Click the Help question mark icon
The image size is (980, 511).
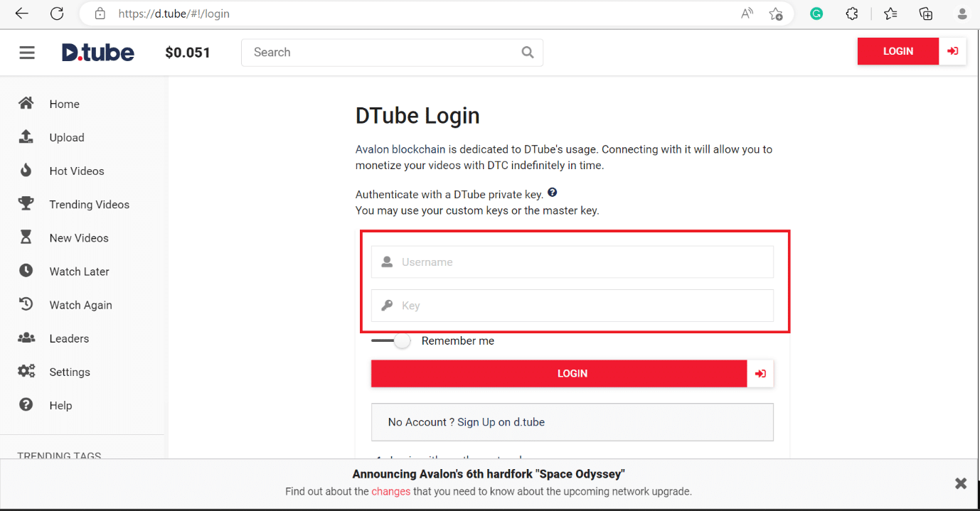click(x=26, y=405)
